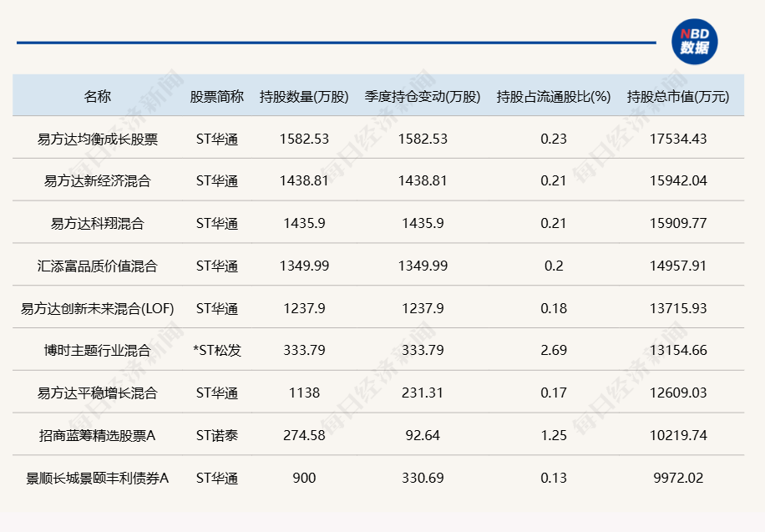Select the 易方达科翔混合 fund name
The width and height of the screenshot is (765, 532).
coord(97,223)
